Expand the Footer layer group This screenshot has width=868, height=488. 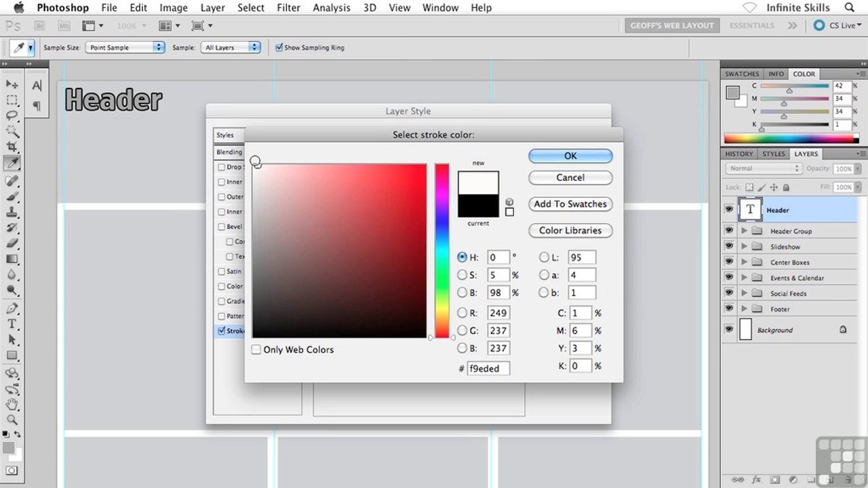(744, 309)
